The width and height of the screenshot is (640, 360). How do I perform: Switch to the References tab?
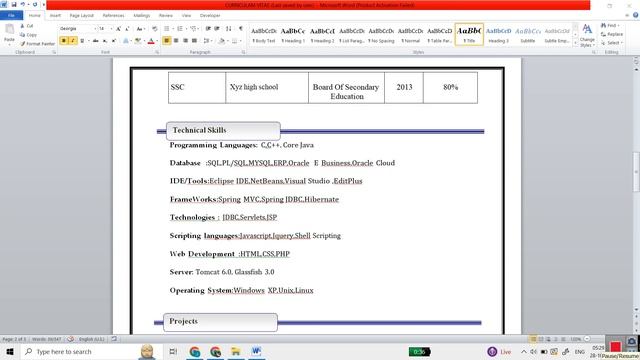coord(113,15)
